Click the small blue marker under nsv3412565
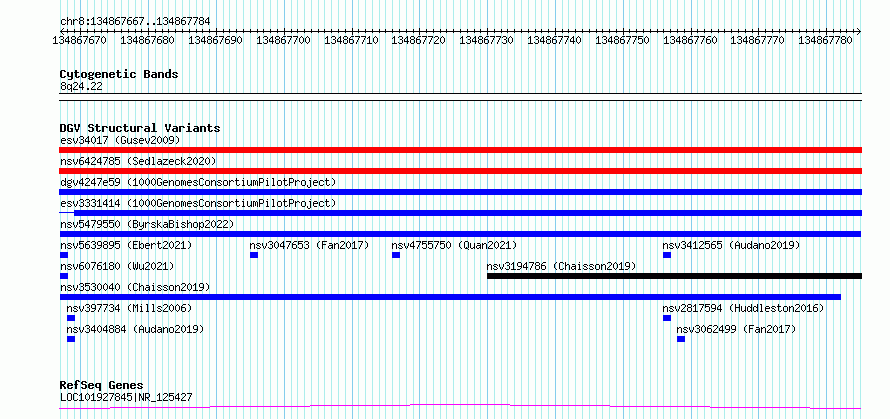The image size is (890, 419). coord(666,255)
